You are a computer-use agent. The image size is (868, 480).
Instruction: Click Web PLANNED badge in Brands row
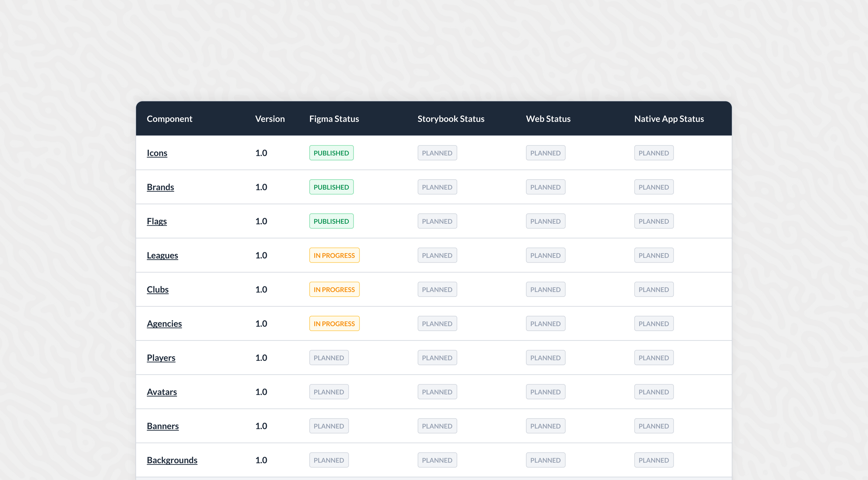[546, 187]
